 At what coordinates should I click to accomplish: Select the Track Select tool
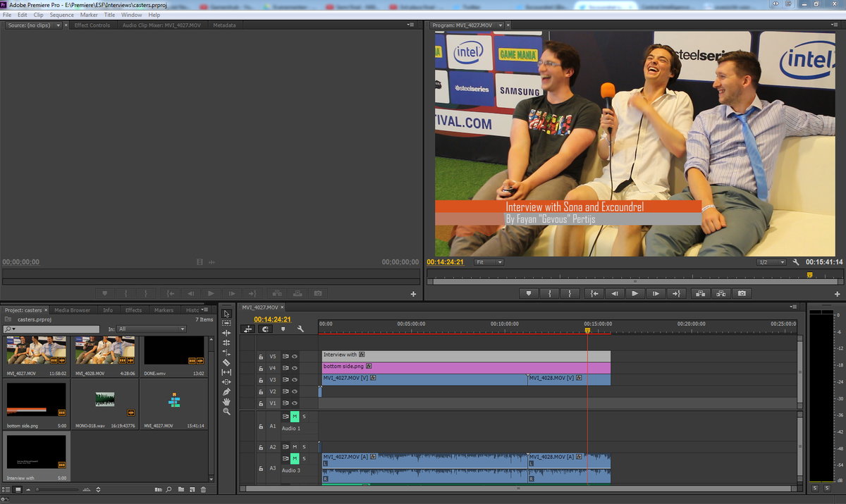(226, 323)
